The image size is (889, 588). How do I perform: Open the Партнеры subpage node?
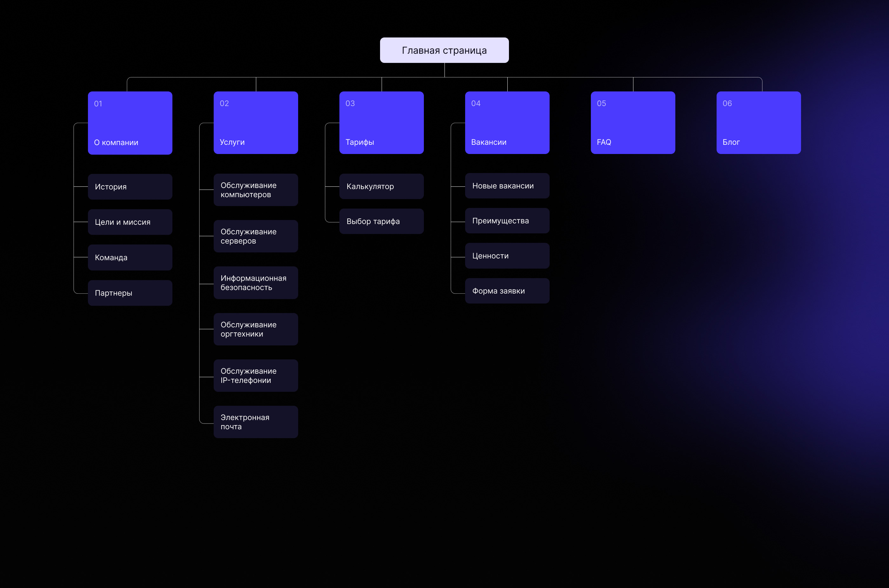[130, 293]
